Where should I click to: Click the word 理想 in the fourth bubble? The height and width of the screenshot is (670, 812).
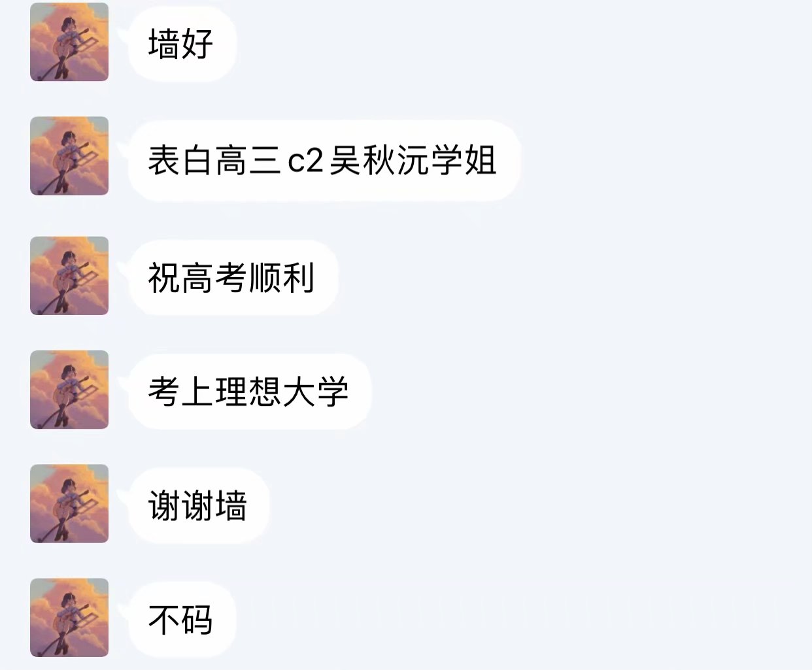[249, 392]
